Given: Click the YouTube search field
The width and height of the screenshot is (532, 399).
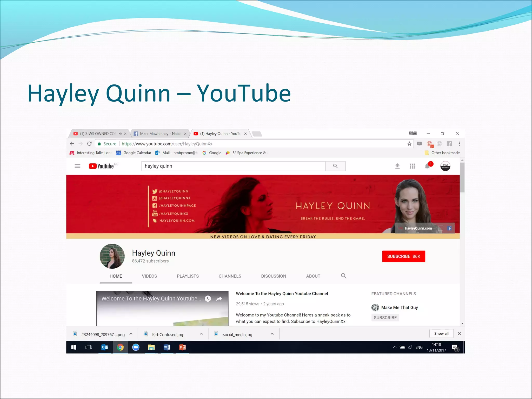Looking at the screenshot, I should point(233,166).
